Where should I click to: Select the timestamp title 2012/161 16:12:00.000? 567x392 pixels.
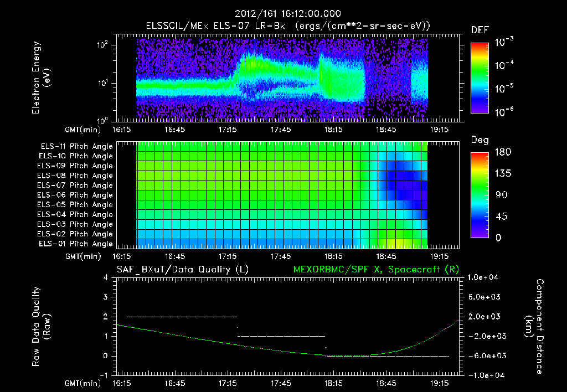click(x=288, y=14)
